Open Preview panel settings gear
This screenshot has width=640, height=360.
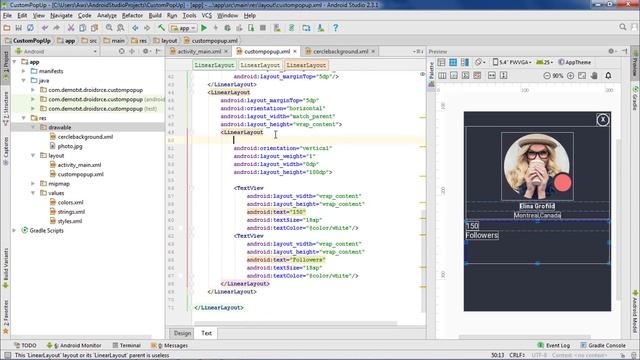611,51
